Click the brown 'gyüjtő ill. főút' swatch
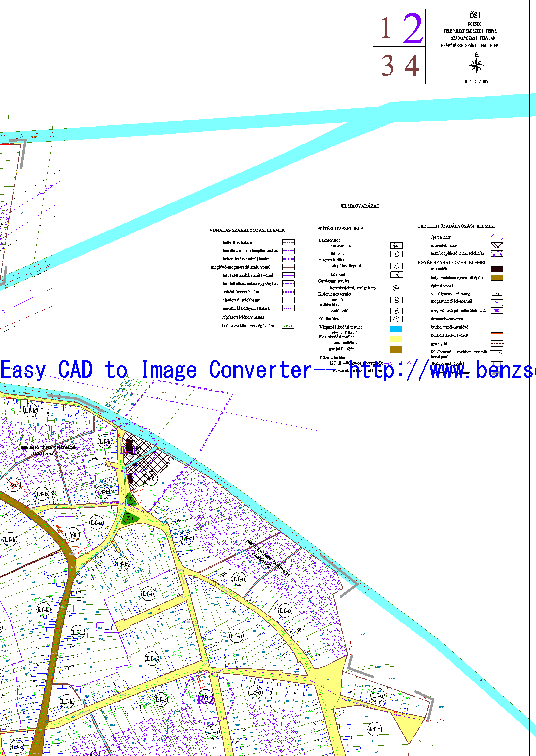The height and width of the screenshot is (756, 536). click(x=396, y=350)
